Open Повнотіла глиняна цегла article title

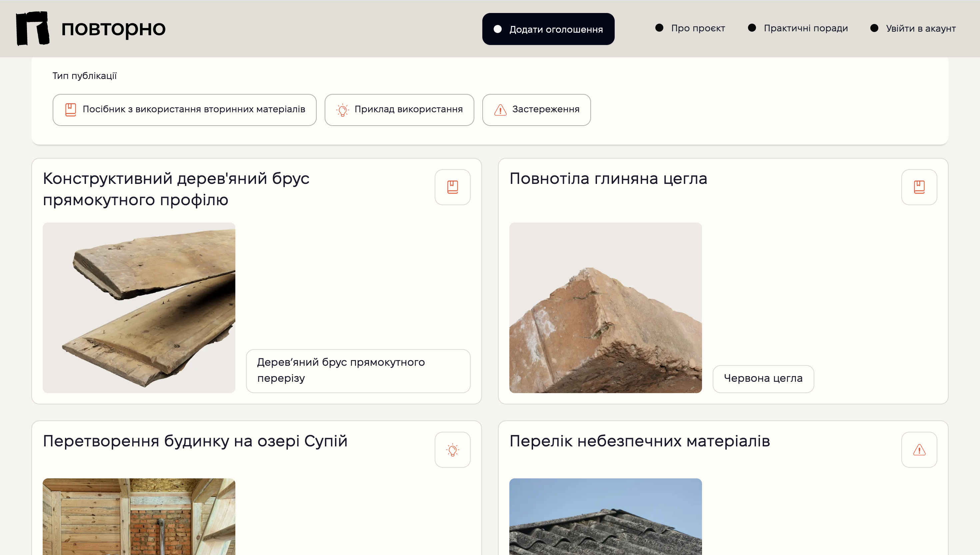coord(608,179)
